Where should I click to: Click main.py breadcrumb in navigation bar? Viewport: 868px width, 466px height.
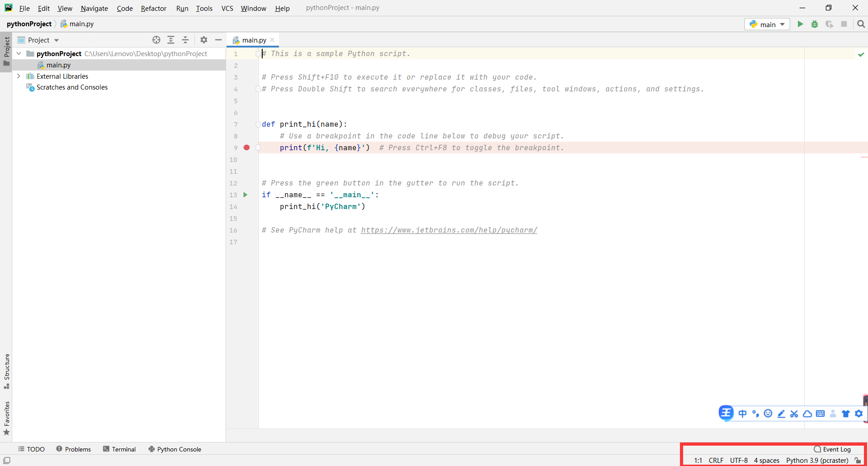tap(77, 24)
